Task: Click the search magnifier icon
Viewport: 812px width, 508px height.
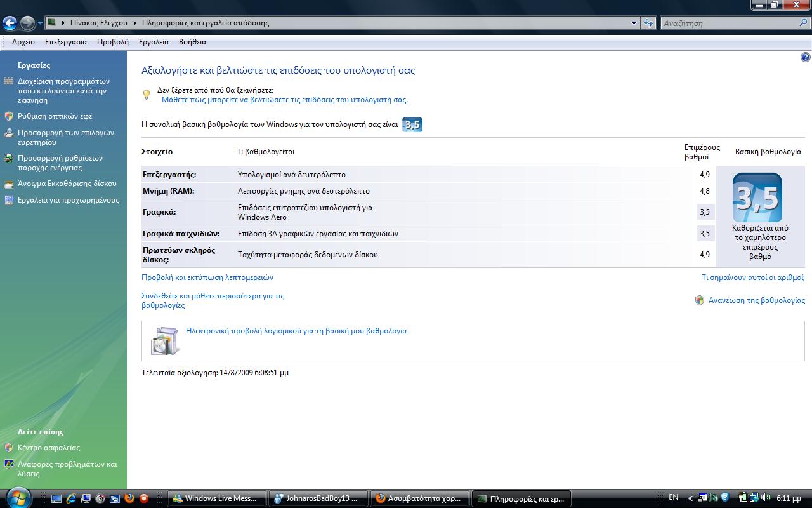Action: [804, 23]
